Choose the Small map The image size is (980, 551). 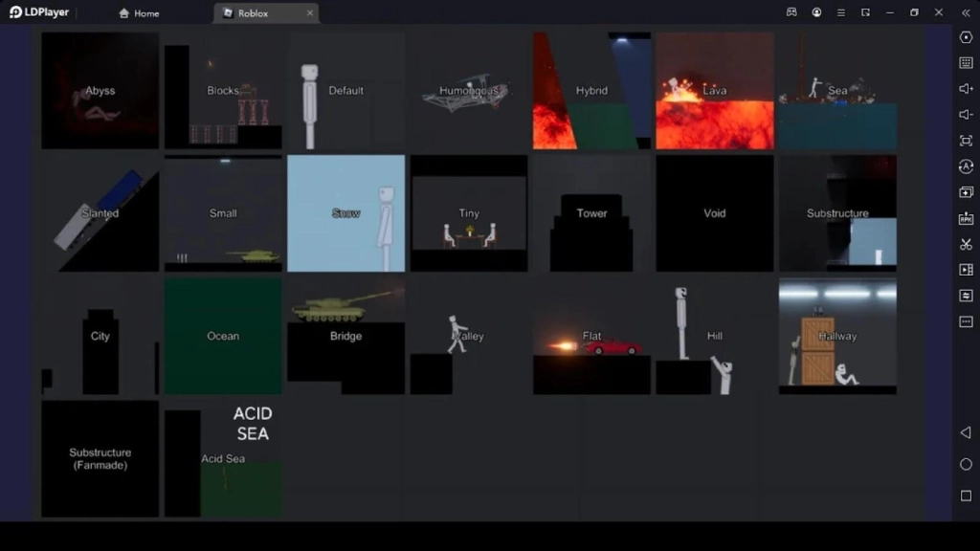point(223,213)
